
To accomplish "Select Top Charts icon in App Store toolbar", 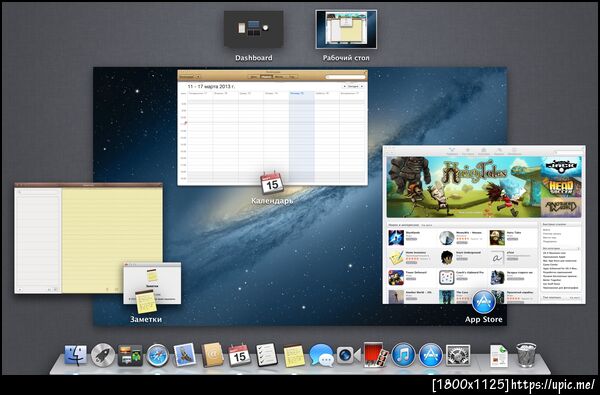I will click(468, 150).
